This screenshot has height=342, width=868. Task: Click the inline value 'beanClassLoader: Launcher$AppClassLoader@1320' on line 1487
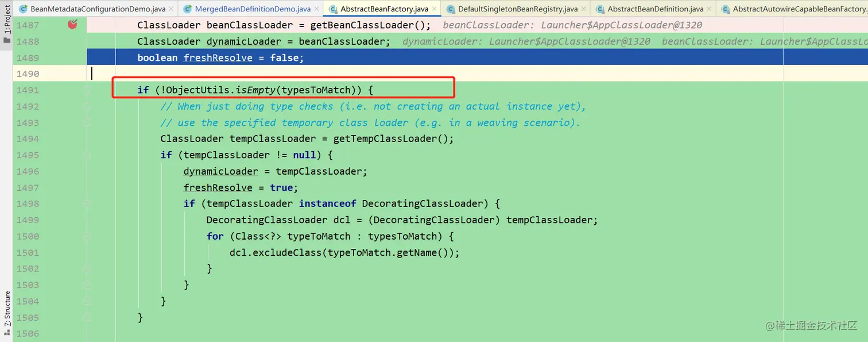pyautogui.click(x=572, y=25)
